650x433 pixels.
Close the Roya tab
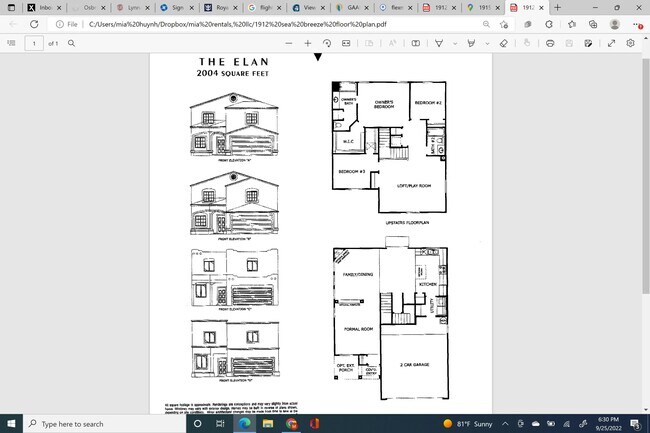click(x=235, y=7)
